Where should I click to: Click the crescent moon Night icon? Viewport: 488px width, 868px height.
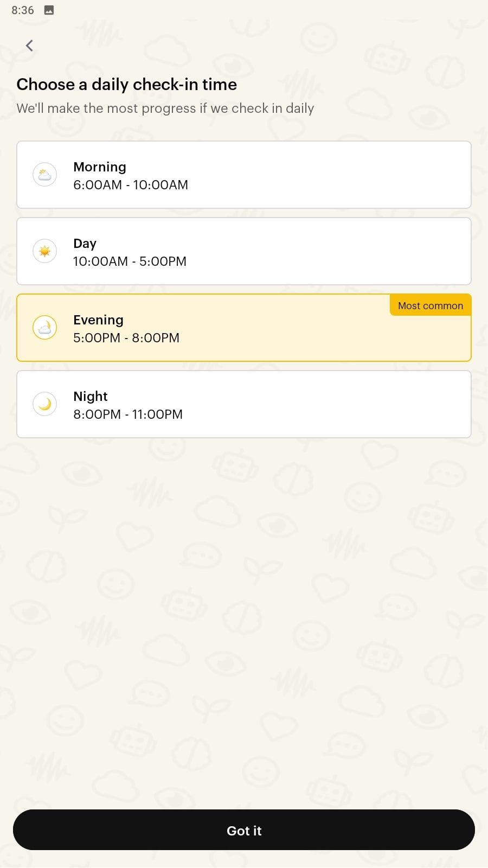tap(45, 404)
